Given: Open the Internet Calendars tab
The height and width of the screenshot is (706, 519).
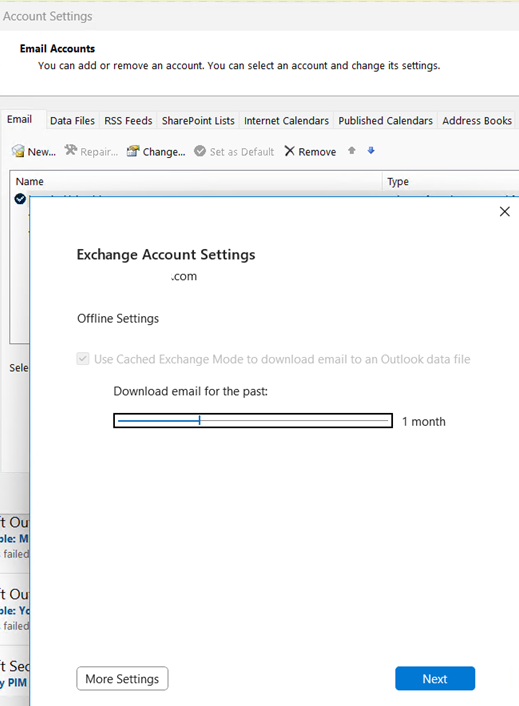Looking at the screenshot, I should (286, 121).
